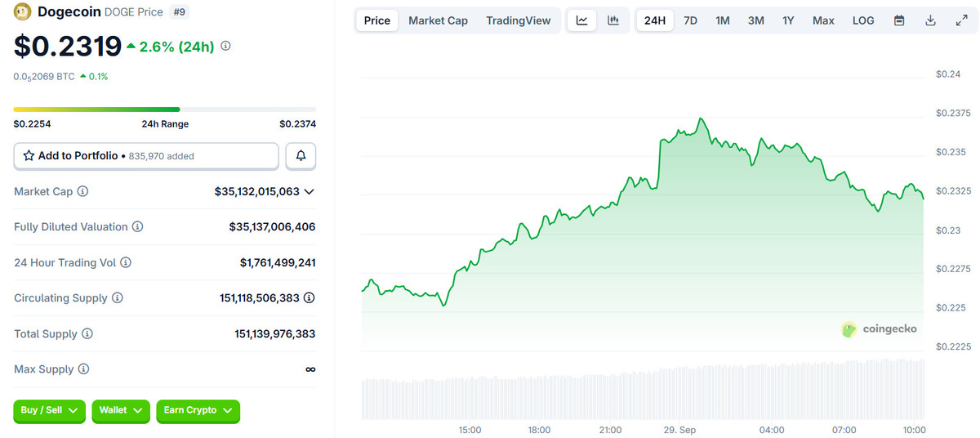Switch to candlestick chart icon
This screenshot has width=980, height=438.
pyautogui.click(x=613, y=20)
